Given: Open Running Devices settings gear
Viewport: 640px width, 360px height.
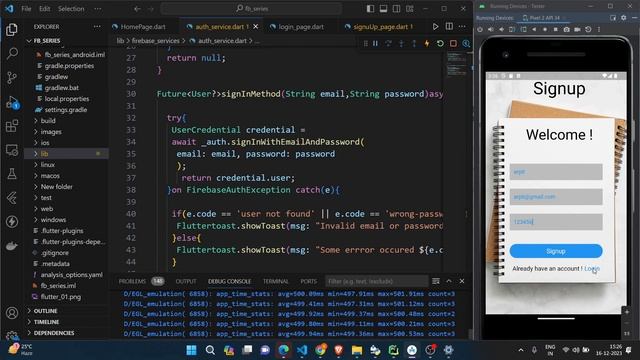Looking at the screenshot, I should [x=623, y=18].
